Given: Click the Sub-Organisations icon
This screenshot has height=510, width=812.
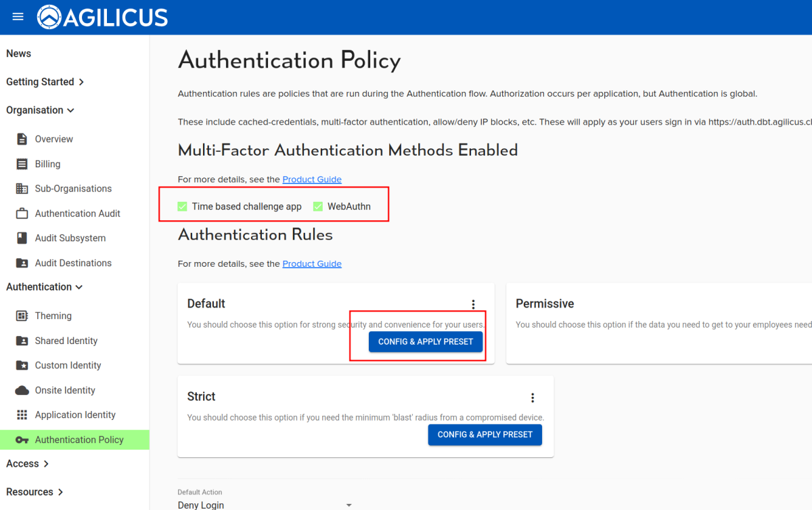Looking at the screenshot, I should coord(21,188).
